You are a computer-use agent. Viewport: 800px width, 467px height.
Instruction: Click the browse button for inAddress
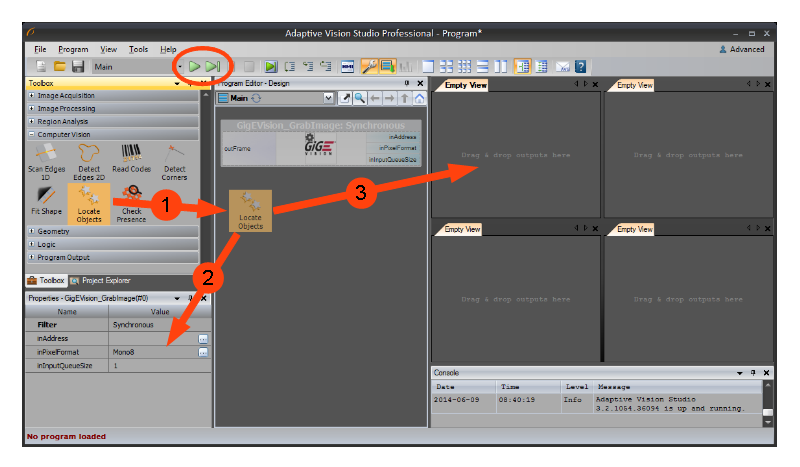(204, 339)
